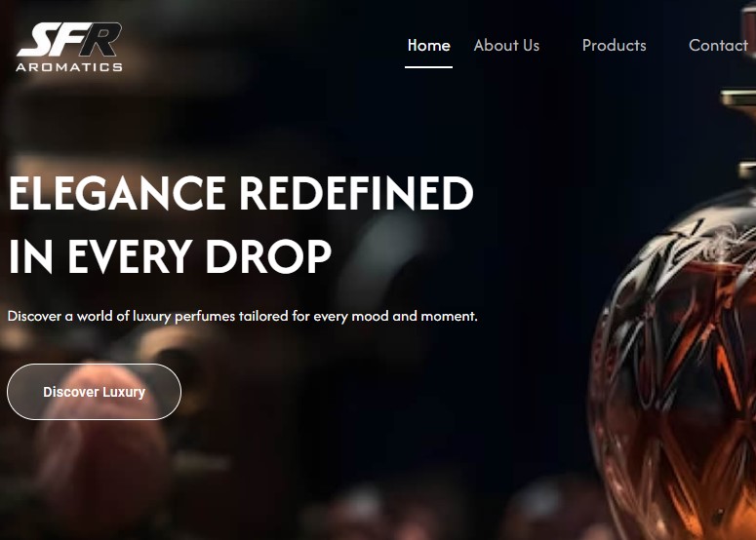Go to the About Us page
This screenshot has width=756, height=540.
506,45
